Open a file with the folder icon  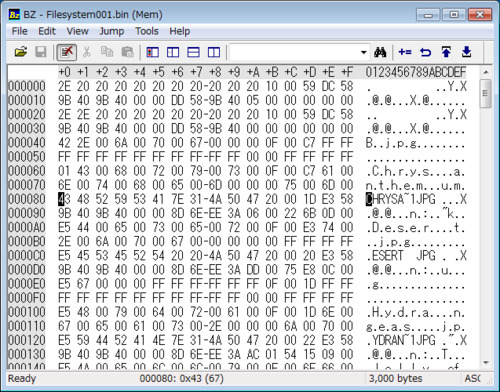point(21,52)
